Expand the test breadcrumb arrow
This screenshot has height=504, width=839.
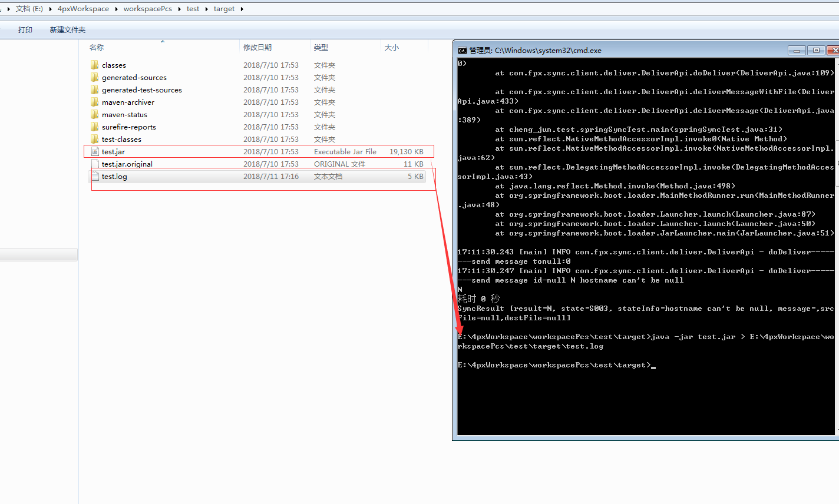[x=206, y=9]
